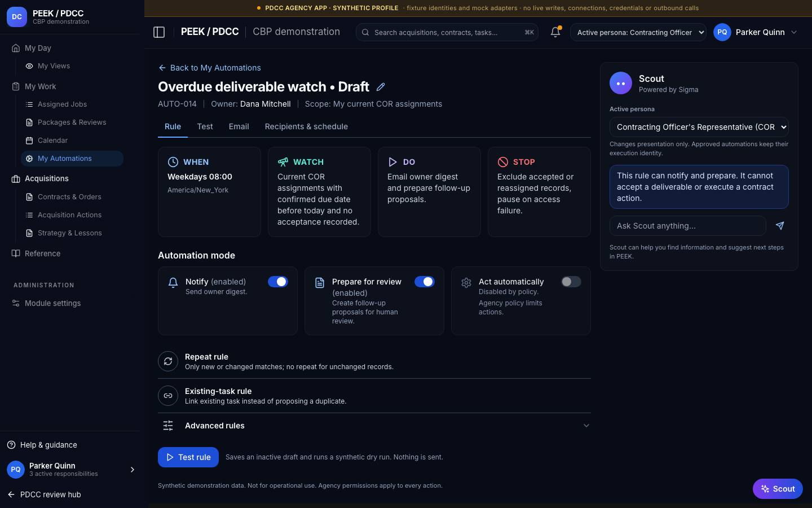Click the Ask Scout anything input
812x508 pixels.
pos(688,226)
